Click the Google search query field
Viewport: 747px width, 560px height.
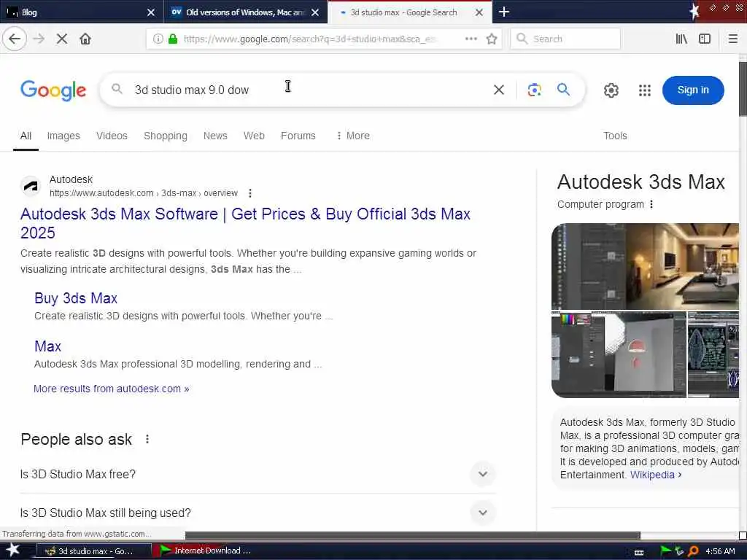coord(305,90)
